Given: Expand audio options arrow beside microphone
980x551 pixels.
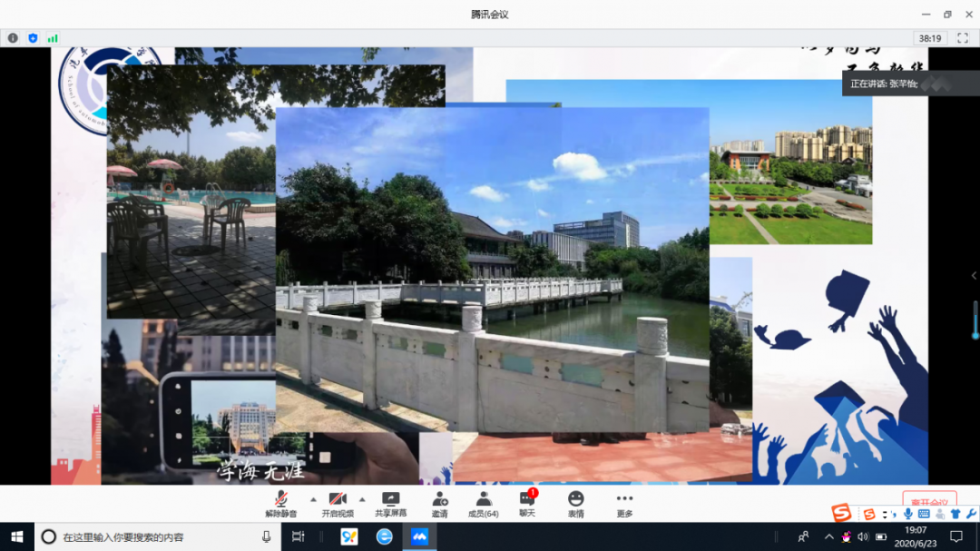Looking at the screenshot, I should [313, 499].
